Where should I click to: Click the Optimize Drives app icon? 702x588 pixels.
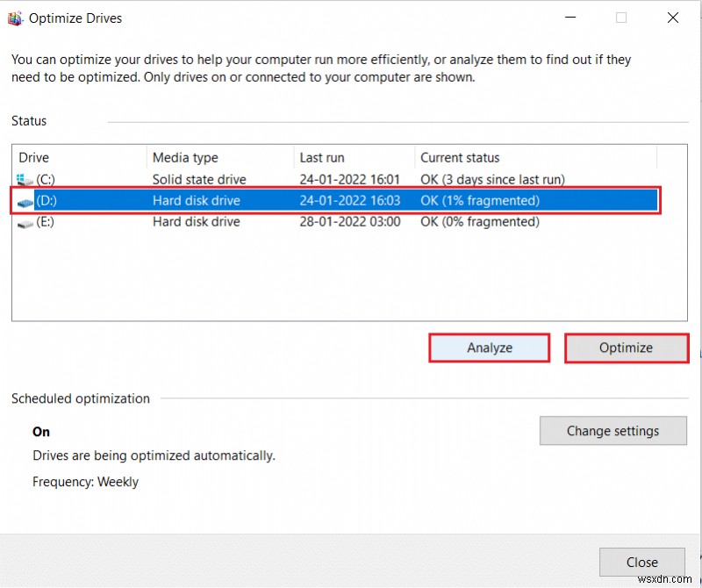[x=15, y=18]
